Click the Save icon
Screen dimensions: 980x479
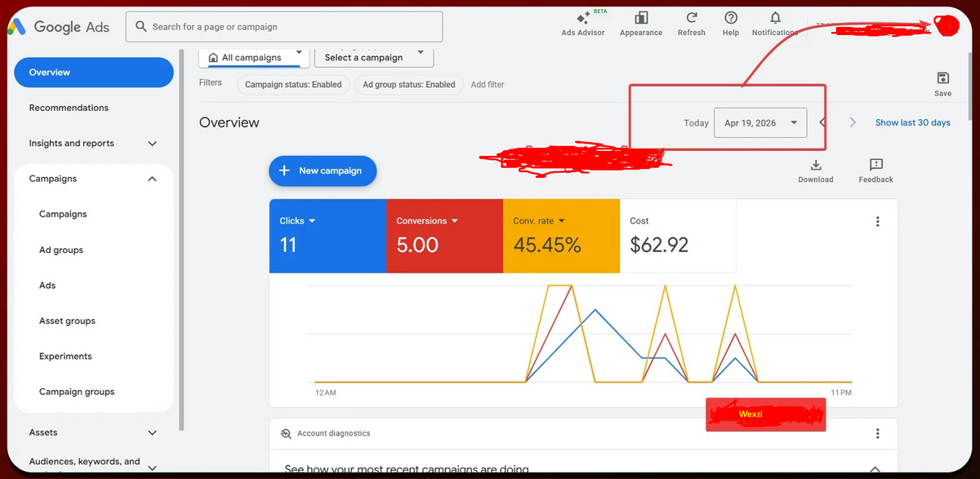pyautogui.click(x=943, y=78)
